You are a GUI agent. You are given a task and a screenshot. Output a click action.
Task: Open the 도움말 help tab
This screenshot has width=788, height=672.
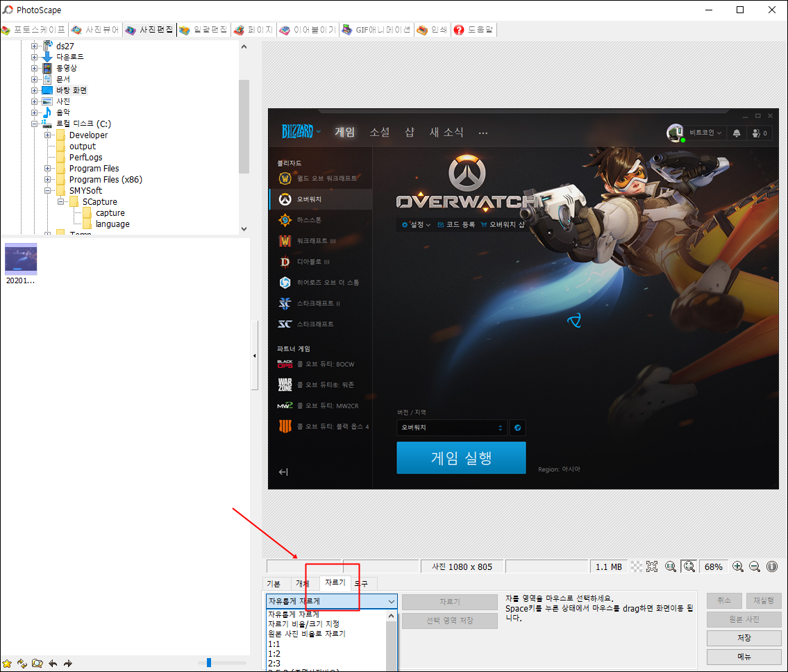473,30
